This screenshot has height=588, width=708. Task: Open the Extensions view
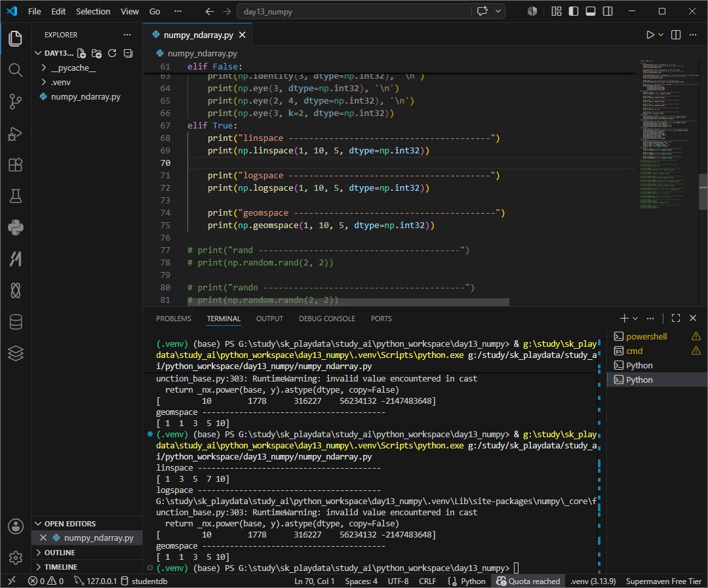(15, 165)
